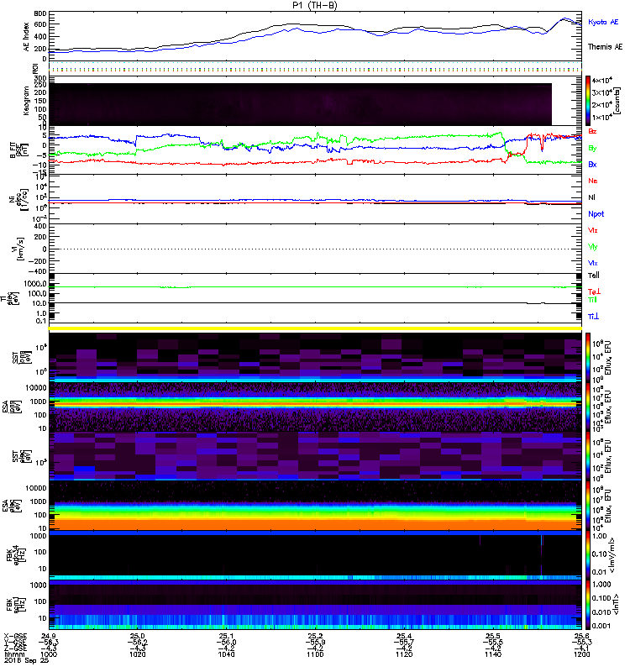Image resolution: width=630 pixels, height=672 pixels.
Task: Select the Themis AE legend label
Action: click(x=605, y=47)
